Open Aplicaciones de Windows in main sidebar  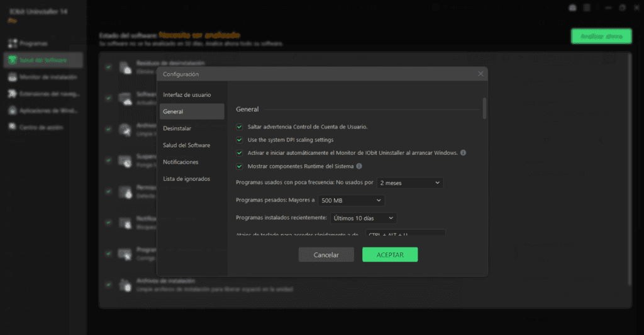coord(43,111)
